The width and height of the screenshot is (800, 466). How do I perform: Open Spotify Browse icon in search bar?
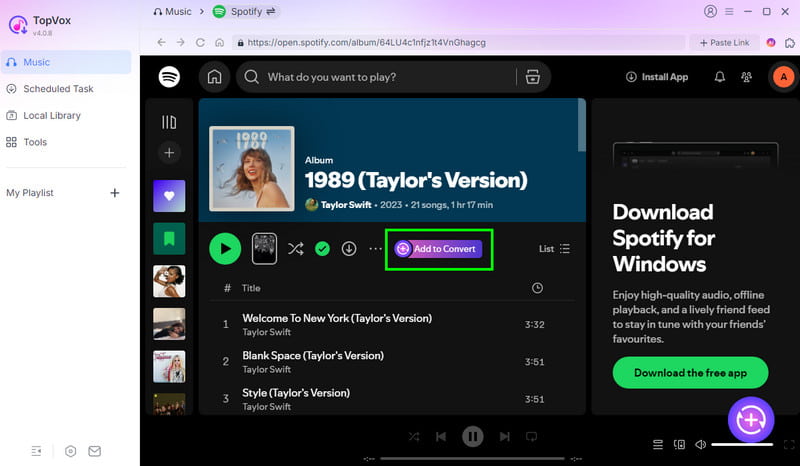[x=533, y=77]
